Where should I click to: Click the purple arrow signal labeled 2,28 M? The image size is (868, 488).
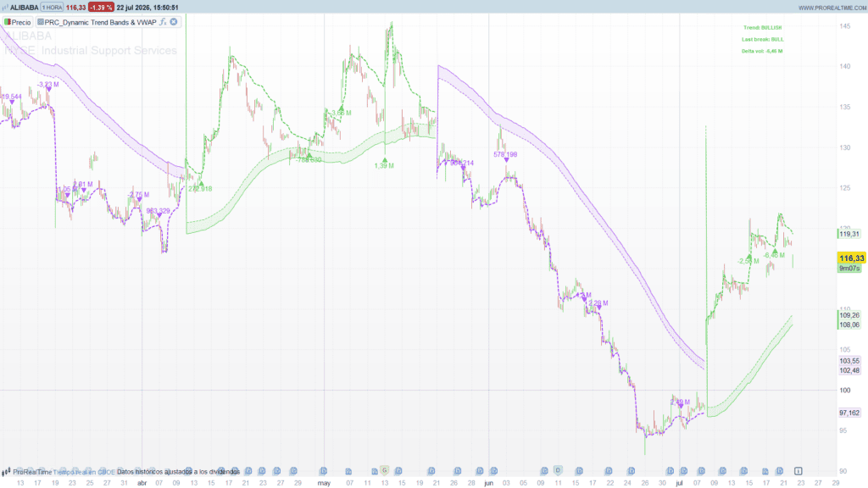click(598, 308)
